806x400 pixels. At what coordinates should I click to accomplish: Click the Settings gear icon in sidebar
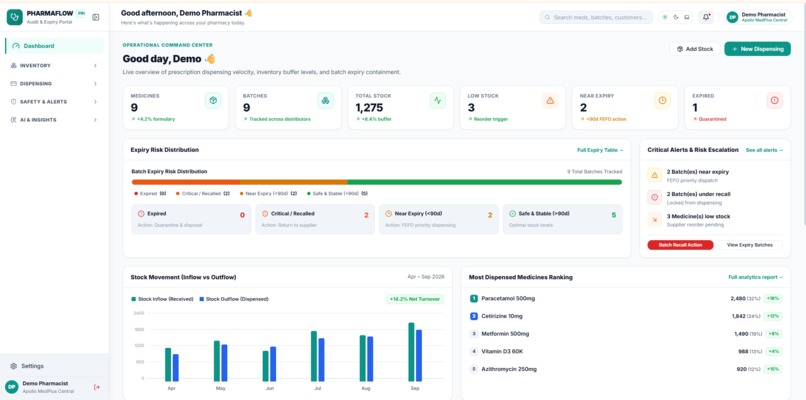click(x=13, y=366)
